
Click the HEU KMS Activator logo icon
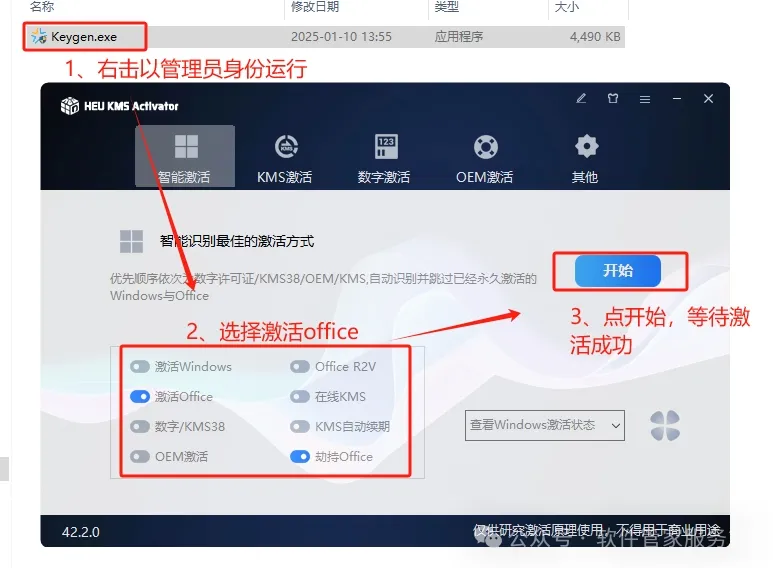(x=70, y=106)
